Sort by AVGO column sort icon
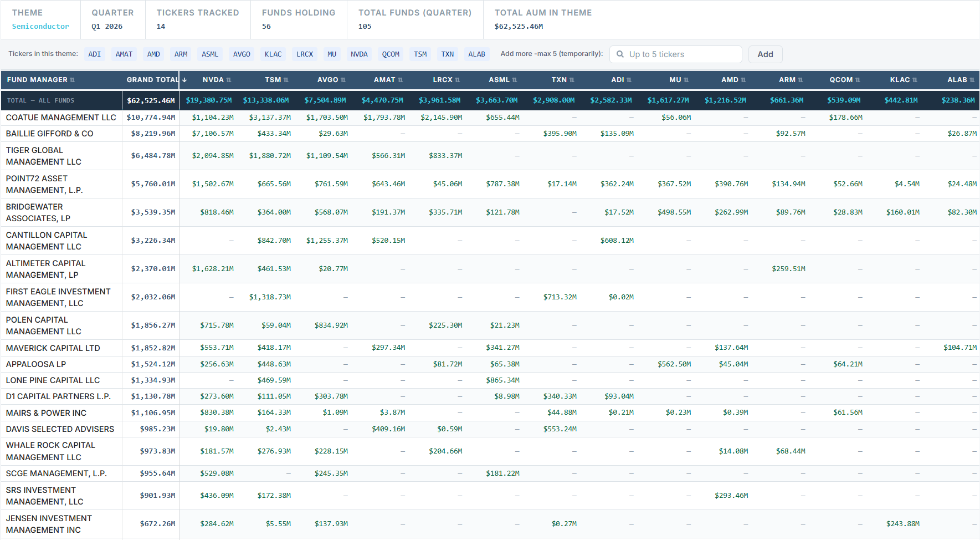Image resolution: width=980 pixels, height=540 pixels. [343, 80]
